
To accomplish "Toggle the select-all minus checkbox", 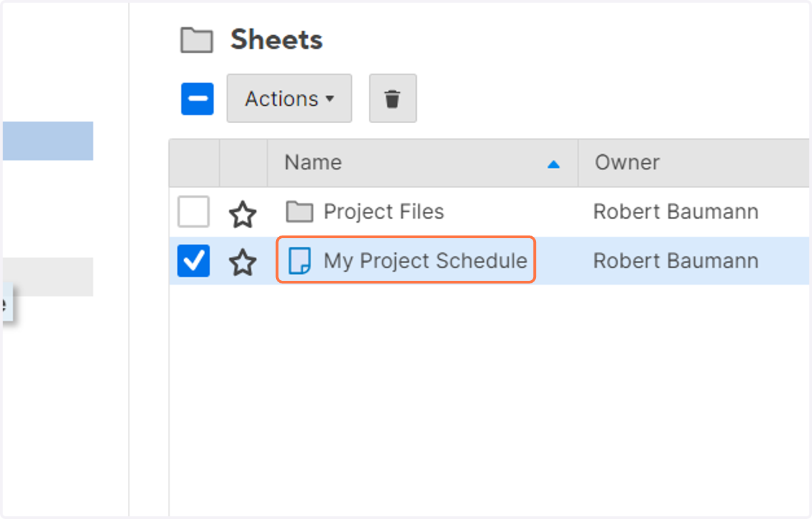I will pos(198,99).
